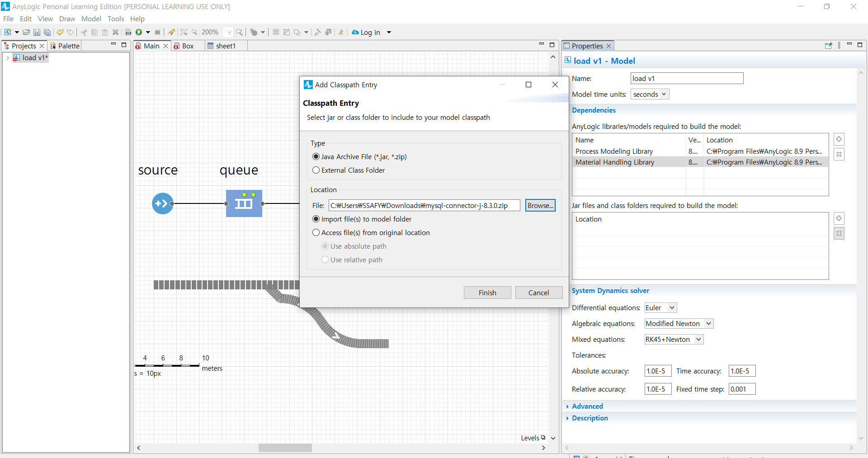Close the Main editor tab
The height and width of the screenshot is (458, 868).
coord(165,46)
